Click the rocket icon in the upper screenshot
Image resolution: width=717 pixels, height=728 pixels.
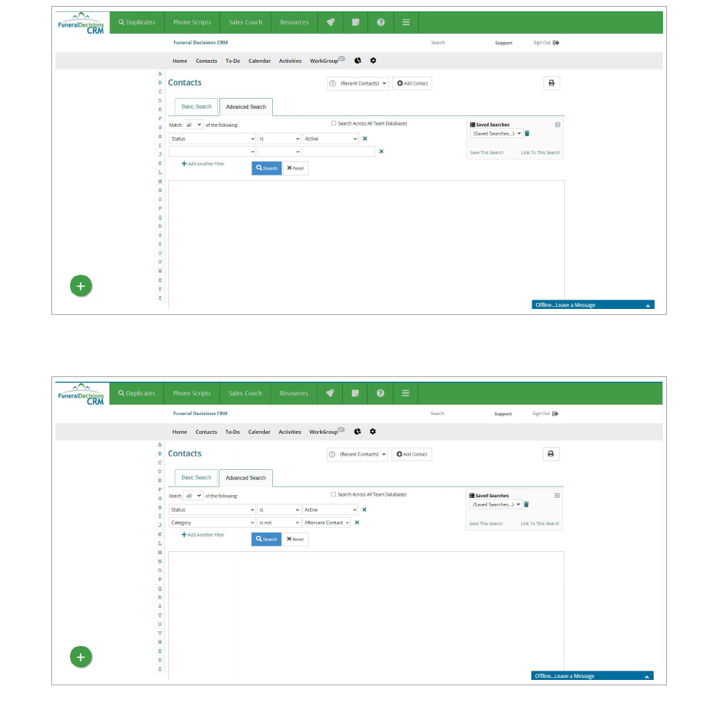(x=330, y=22)
